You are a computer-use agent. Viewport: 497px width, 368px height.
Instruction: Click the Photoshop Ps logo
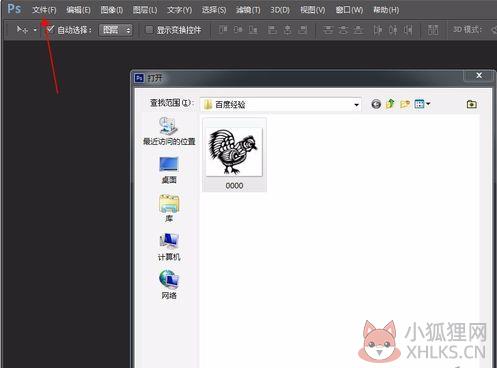pyautogui.click(x=14, y=9)
